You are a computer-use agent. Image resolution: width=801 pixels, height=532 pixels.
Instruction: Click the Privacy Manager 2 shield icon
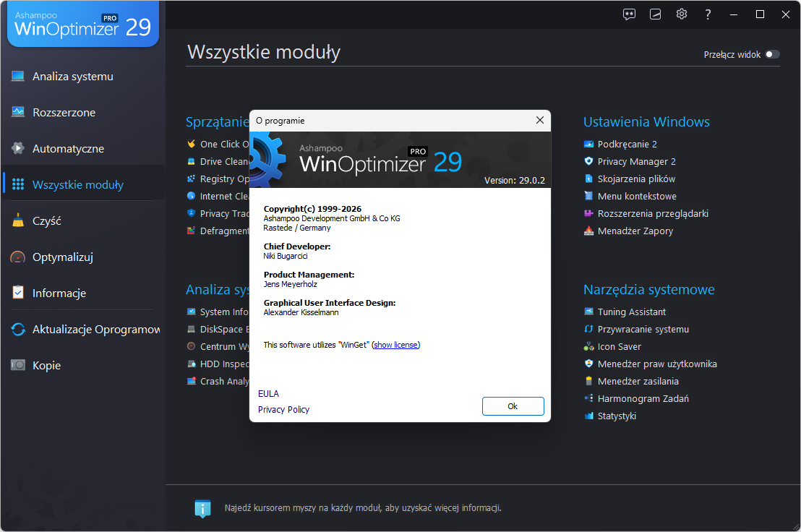[x=588, y=161]
